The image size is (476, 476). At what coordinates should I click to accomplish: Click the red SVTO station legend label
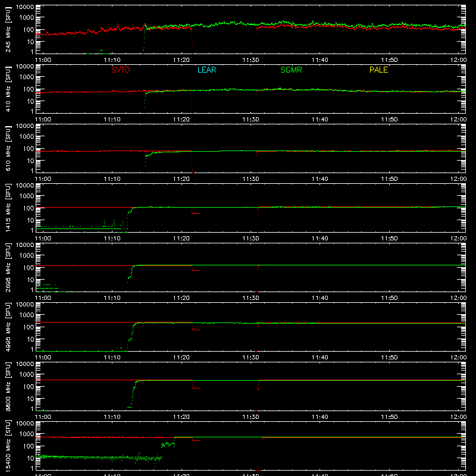tap(121, 70)
